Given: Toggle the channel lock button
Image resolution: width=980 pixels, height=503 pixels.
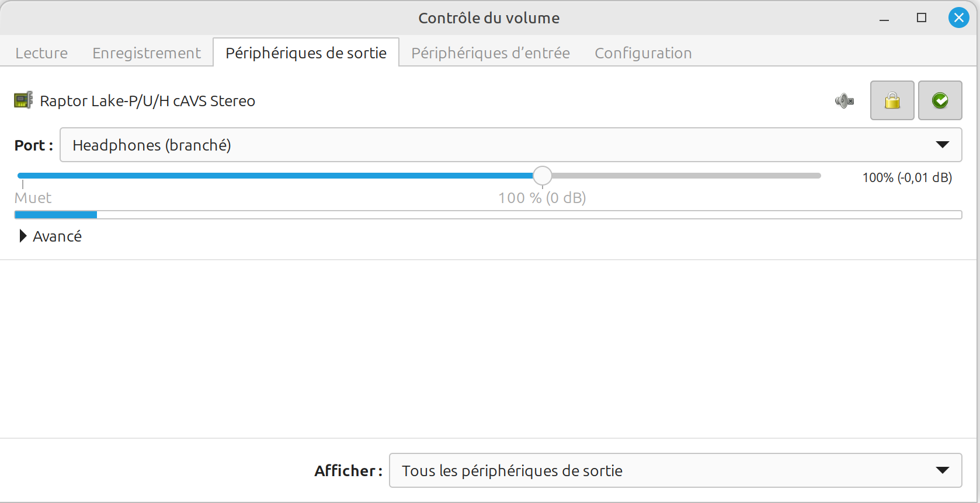Looking at the screenshot, I should [x=892, y=100].
